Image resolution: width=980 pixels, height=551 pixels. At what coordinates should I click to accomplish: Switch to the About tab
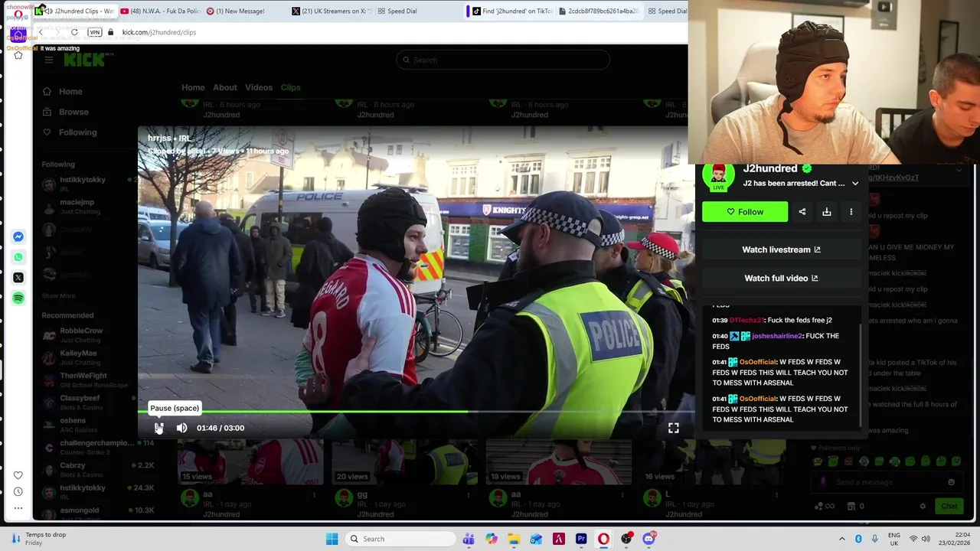tap(225, 87)
